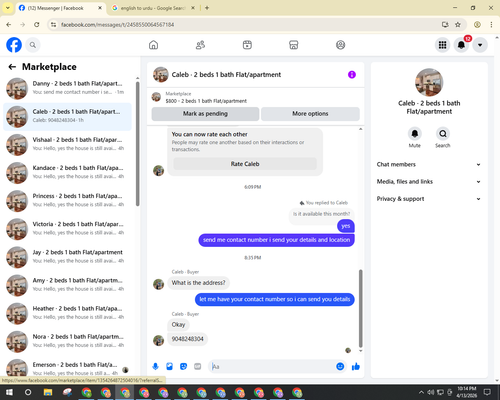
Task: Click the conversation list scrollbar
Action: 137,144
